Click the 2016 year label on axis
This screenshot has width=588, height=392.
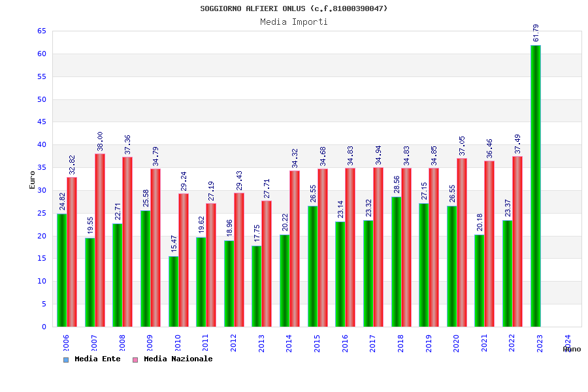[x=345, y=343]
